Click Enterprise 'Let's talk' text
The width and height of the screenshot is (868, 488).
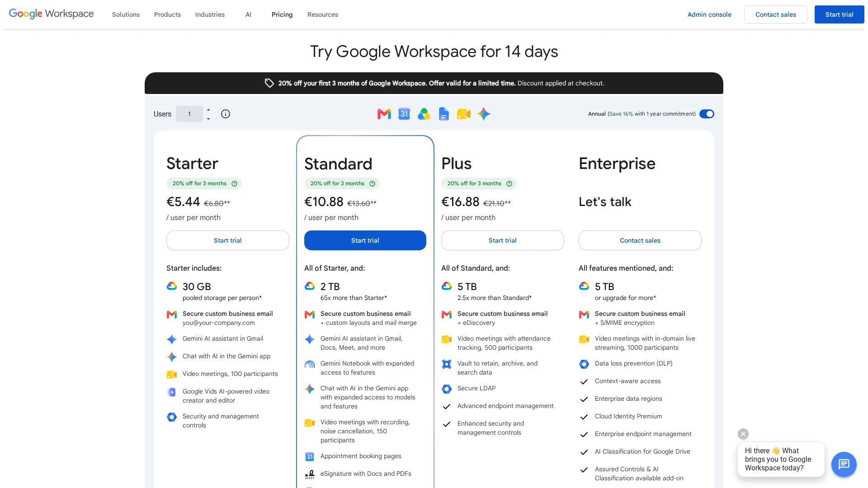(x=605, y=202)
